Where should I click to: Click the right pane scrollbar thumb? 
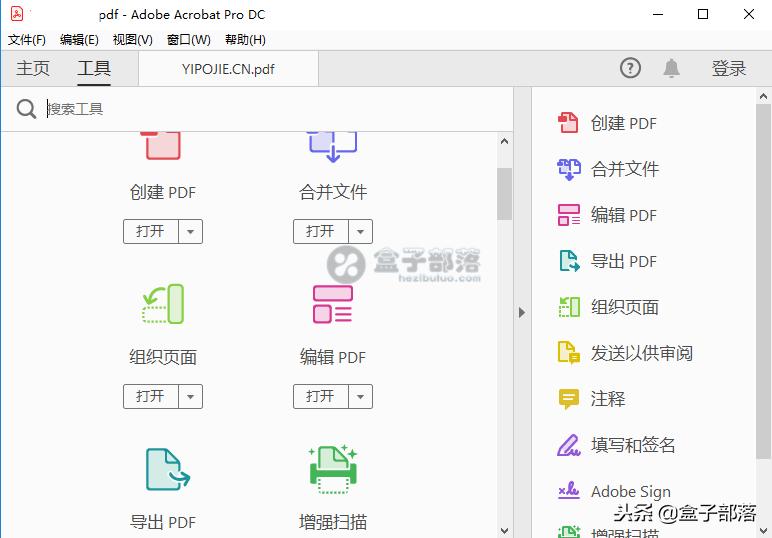tap(763, 282)
